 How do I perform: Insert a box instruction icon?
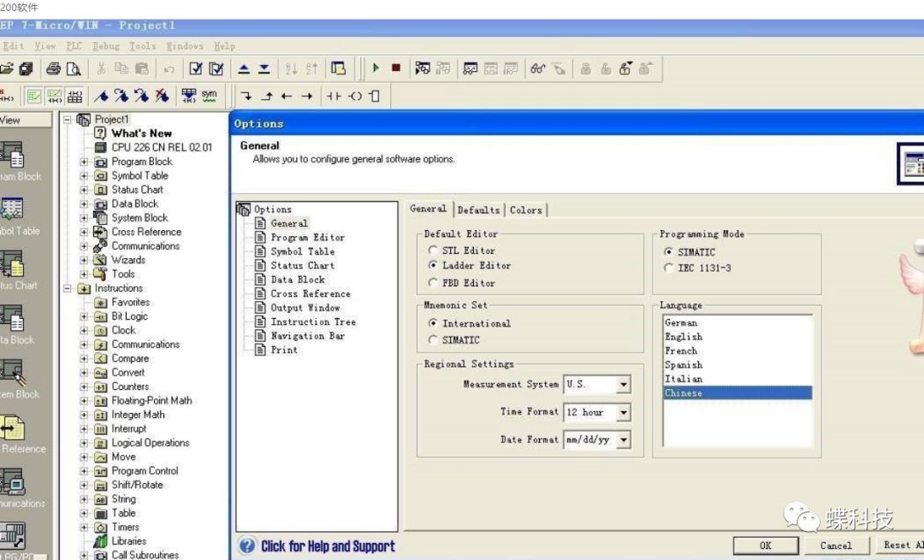(x=375, y=96)
